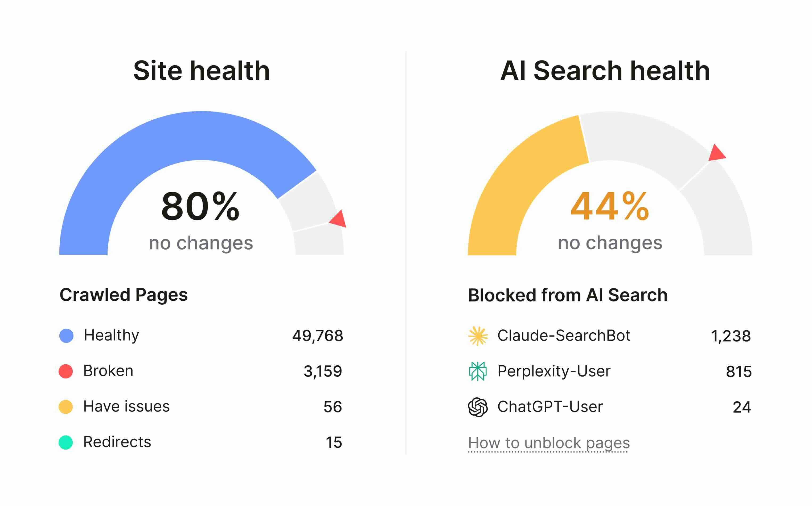
Task: Click the blue Healthy legend dot
Action: pyautogui.click(x=66, y=336)
